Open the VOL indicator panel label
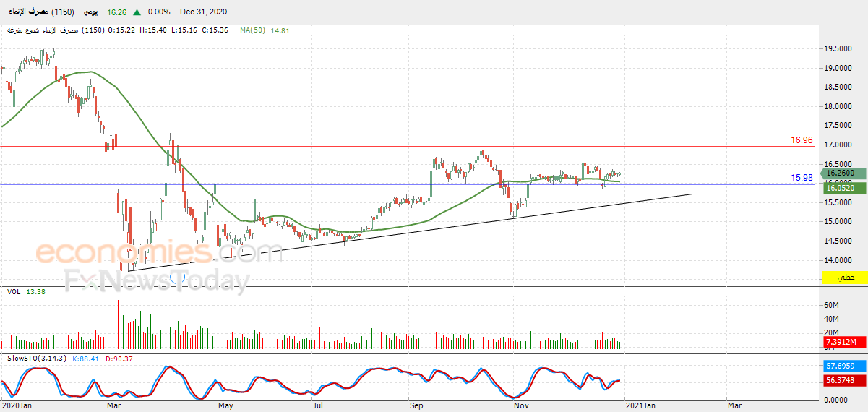The image size is (868, 412). 14,291
